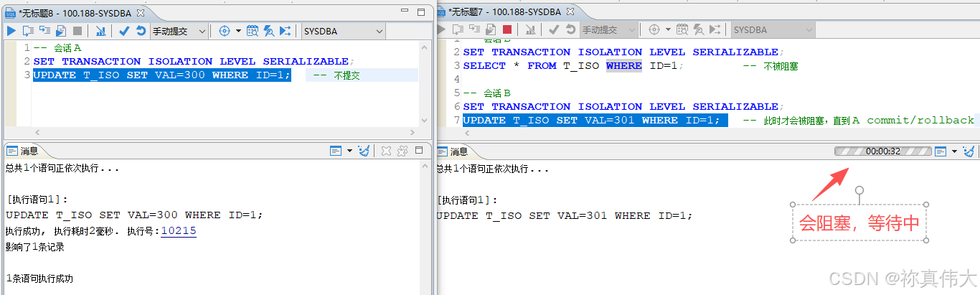Close the 无标题7 editor tab
Screen dimensions: 980x295
pyautogui.click(x=570, y=12)
